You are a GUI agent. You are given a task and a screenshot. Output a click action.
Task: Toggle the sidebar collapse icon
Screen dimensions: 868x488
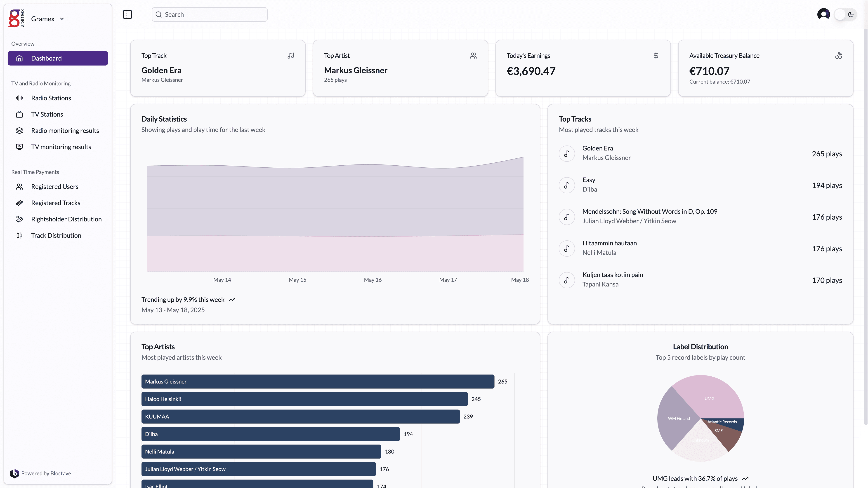coord(127,14)
